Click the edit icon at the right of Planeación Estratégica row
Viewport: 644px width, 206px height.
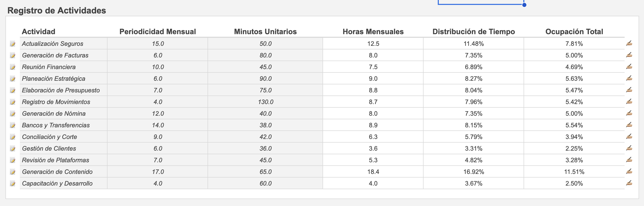pos(629,78)
